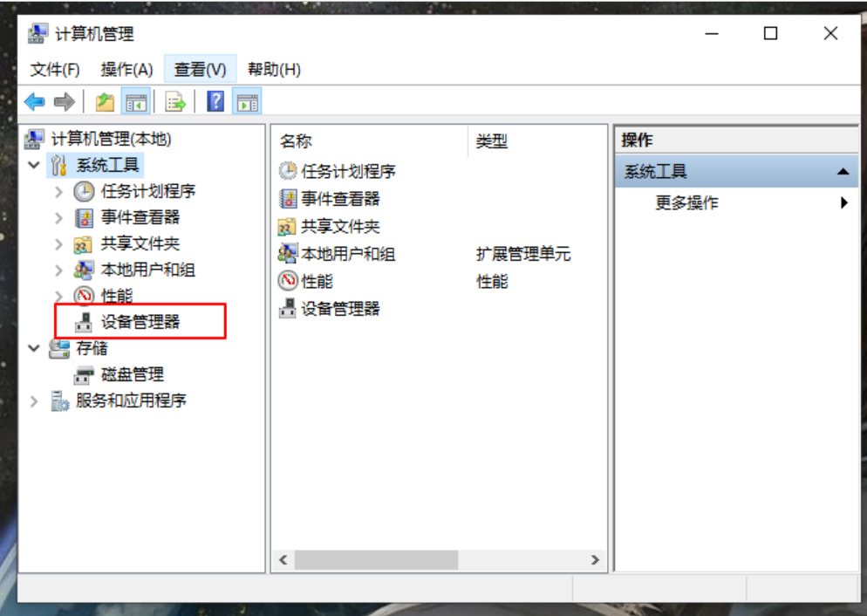Image resolution: width=867 pixels, height=616 pixels.
Task: Open Help via the question mark icon
Action: pos(215,102)
